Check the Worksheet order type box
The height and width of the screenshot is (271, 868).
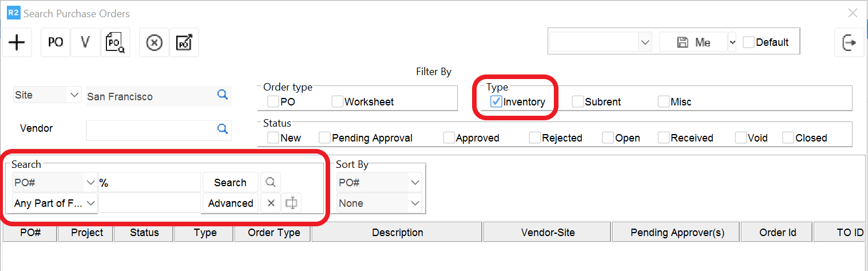point(338,102)
